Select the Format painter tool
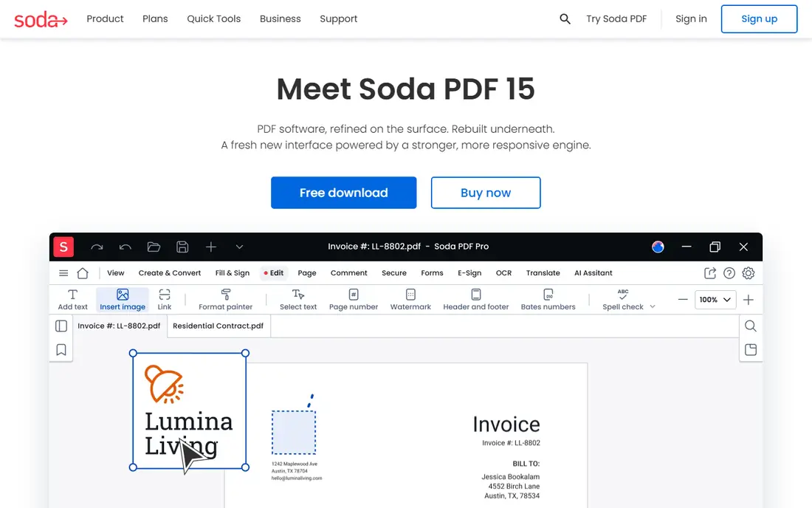The height and width of the screenshot is (508, 812). [225, 300]
